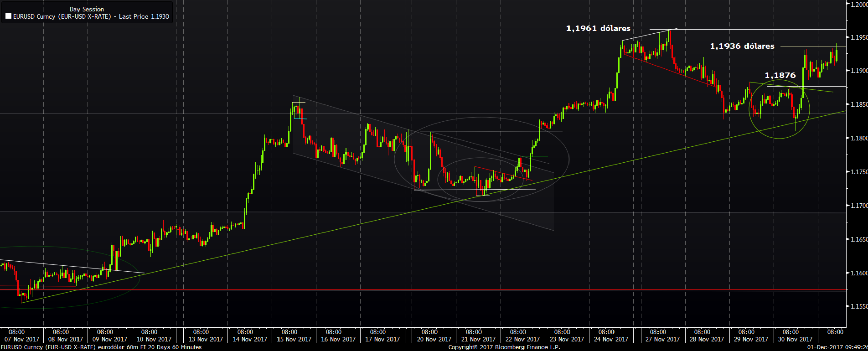Select the "13 Nov 2017" date label
The height and width of the screenshot is (351, 868).
[206, 339]
